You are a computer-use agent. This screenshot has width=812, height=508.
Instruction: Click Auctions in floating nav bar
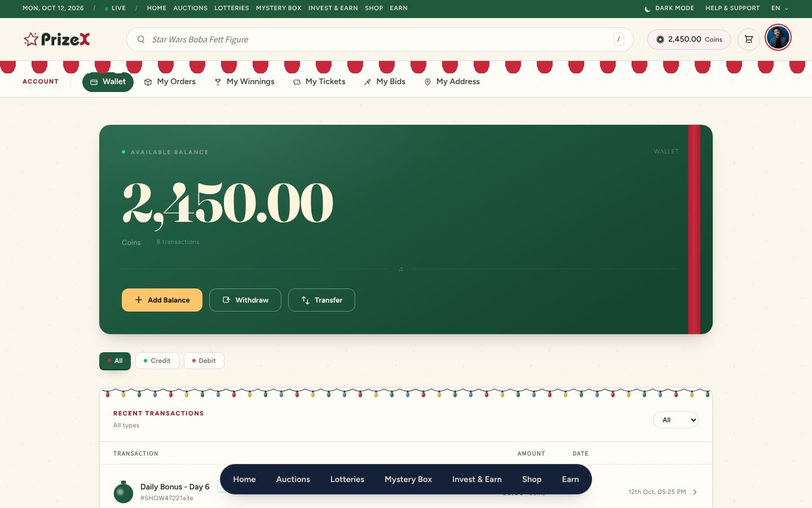pos(293,479)
